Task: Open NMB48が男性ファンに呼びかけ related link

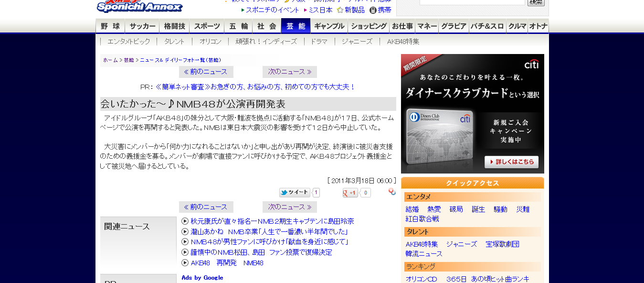Action: click(x=269, y=242)
